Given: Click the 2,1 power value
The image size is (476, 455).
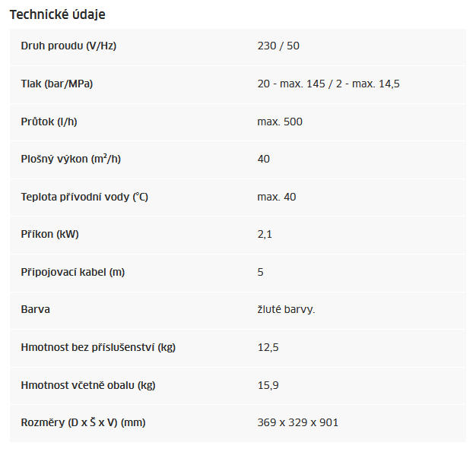Looking at the screenshot, I should click(x=265, y=234).
